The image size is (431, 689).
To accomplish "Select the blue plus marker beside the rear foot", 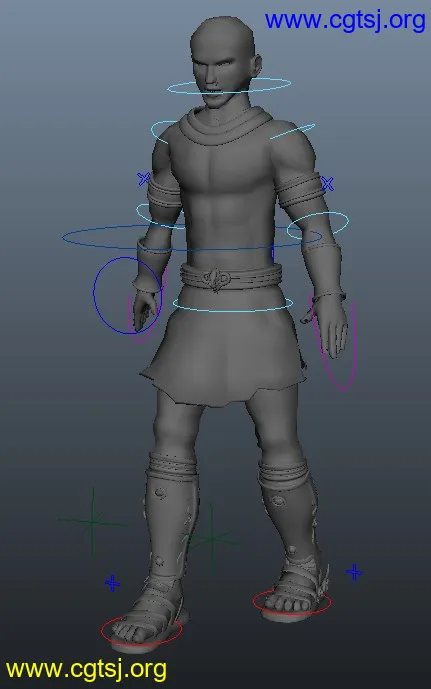I will click(x=354, y=573).
